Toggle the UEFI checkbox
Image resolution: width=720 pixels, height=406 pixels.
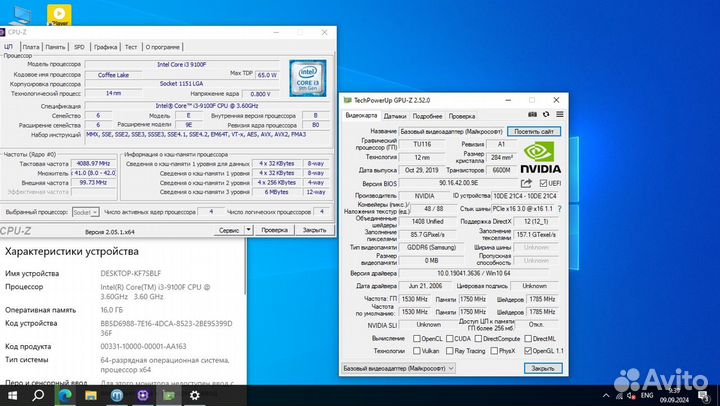tap(541, 184)
